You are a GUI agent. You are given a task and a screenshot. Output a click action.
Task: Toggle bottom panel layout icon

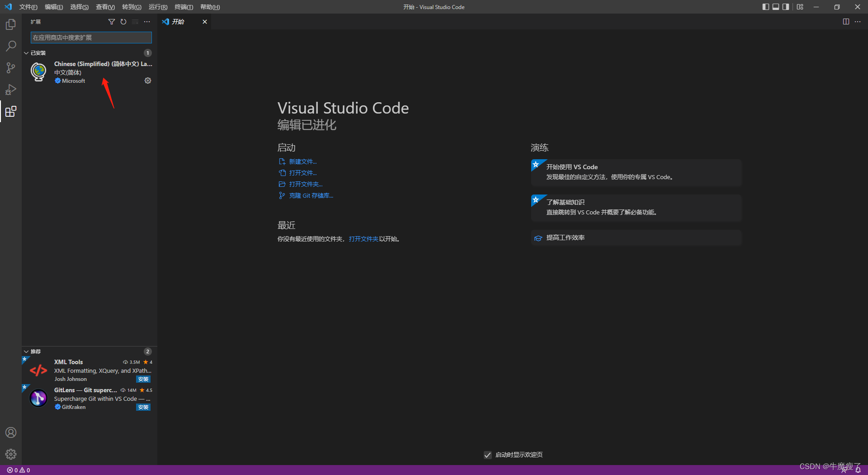click(776, 7)
